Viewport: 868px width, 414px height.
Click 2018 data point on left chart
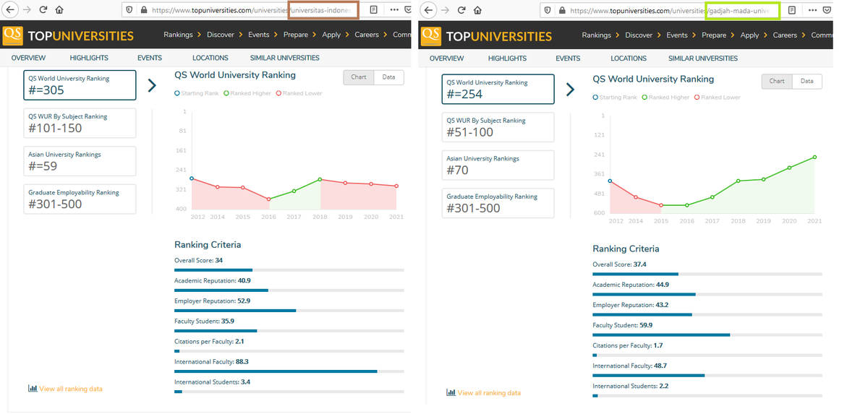(320, 179)
